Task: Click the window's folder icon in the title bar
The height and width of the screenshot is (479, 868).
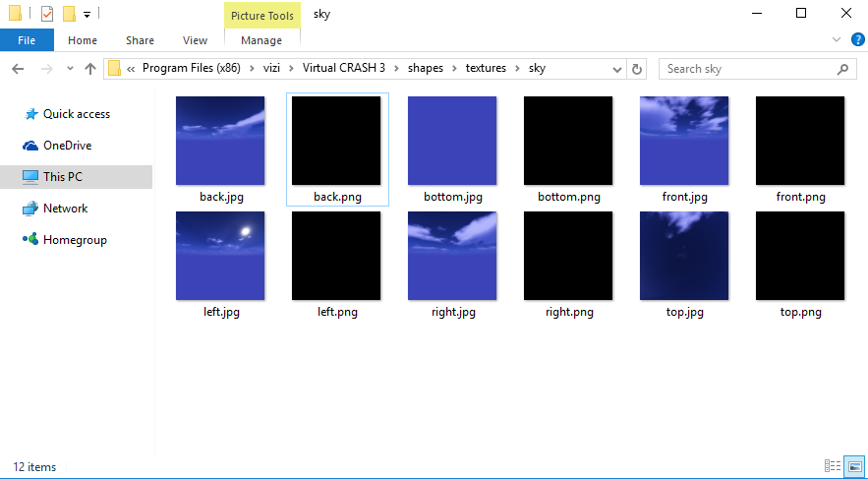Action: pyautogui.click(x=16, y=14)
